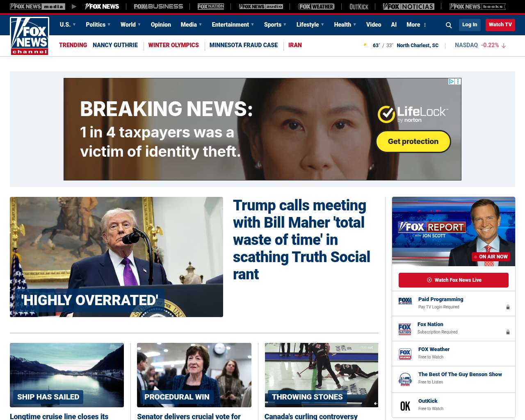Click the Watch Fox News Live button
This screenshot has height=420, width=525.
pyautogui.click(x=454, y=280)
